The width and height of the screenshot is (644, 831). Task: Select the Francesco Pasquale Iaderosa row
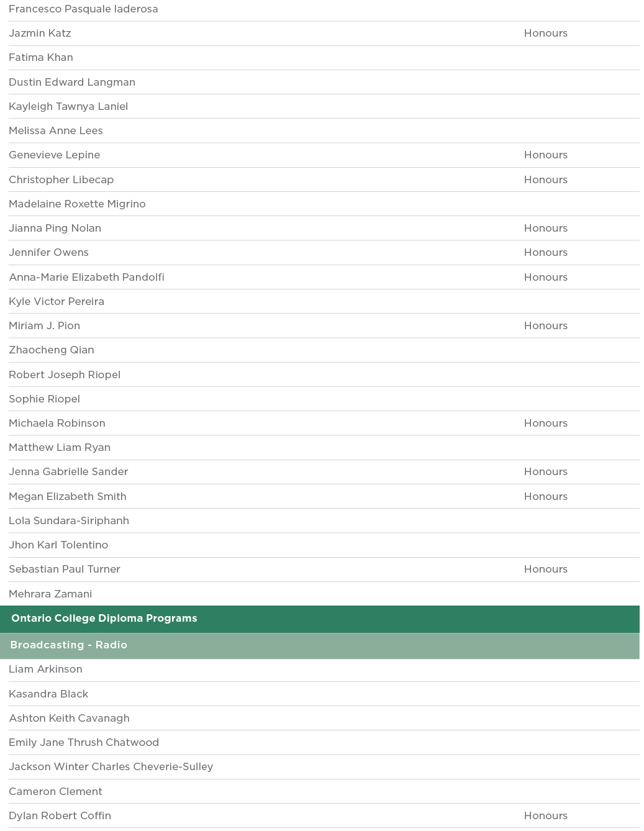(x=83, y=9)
